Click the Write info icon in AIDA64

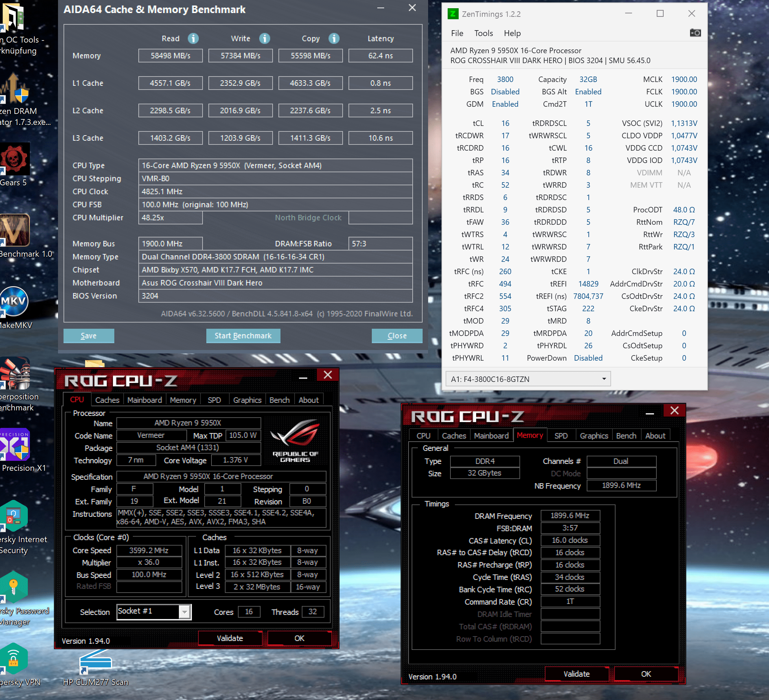pyautogui.click(x=264, y=38)
